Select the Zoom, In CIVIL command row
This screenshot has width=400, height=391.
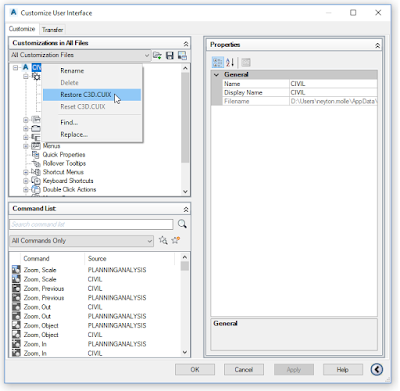click(x=95, y=353)
